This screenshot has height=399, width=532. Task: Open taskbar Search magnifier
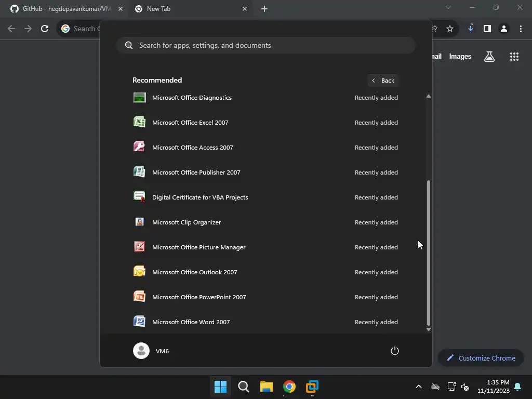click(x=244, y=387)
